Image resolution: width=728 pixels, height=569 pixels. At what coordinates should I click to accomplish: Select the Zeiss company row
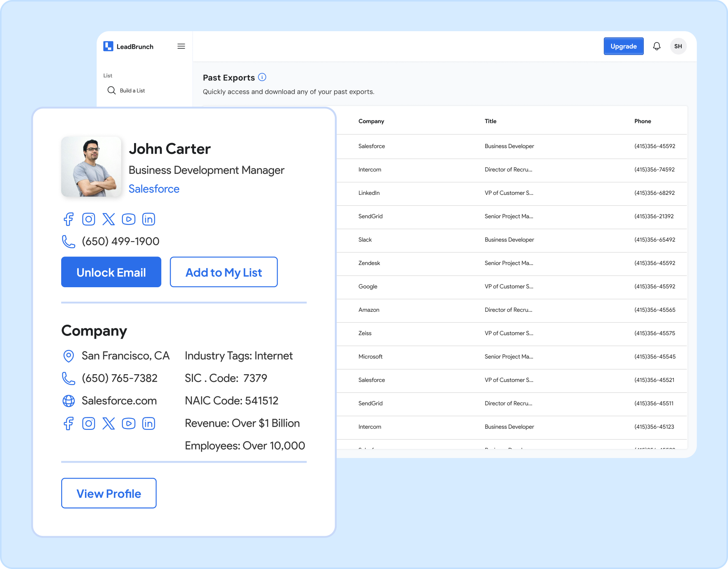click(512, 333)
